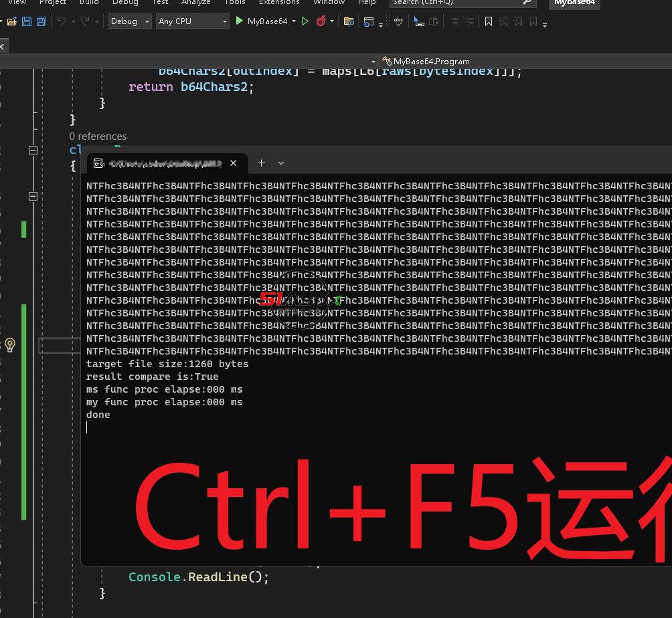Click the Find in Files icon
Viewport: 672px width, 618px height.
click(349, 21)
